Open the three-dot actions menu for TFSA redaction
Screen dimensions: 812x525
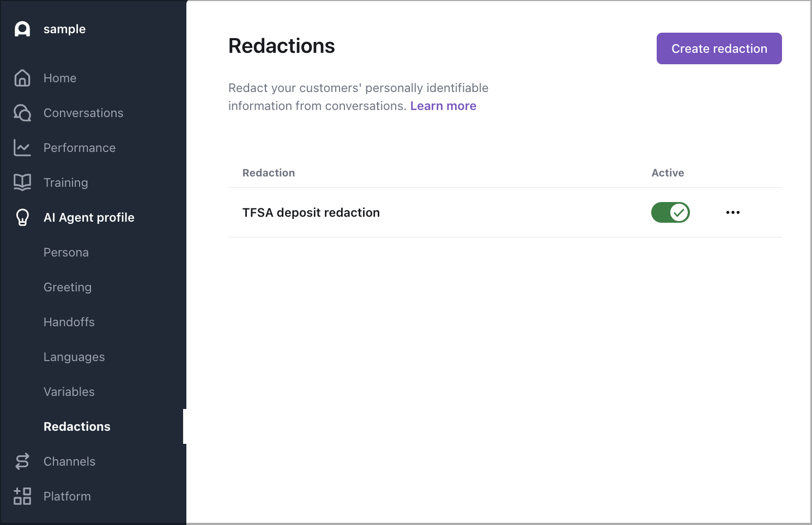733,212
